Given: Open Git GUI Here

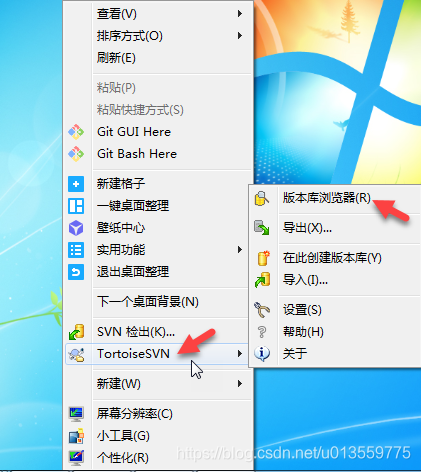Looking at the screenshot, I should [x=134, y=132].
